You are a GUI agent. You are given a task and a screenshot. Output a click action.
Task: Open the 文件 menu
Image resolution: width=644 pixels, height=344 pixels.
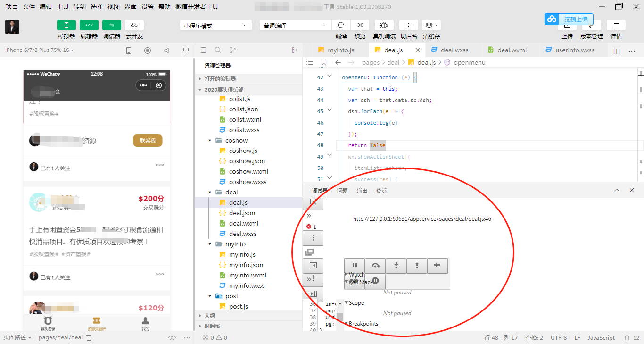click(x=29, y=7)
